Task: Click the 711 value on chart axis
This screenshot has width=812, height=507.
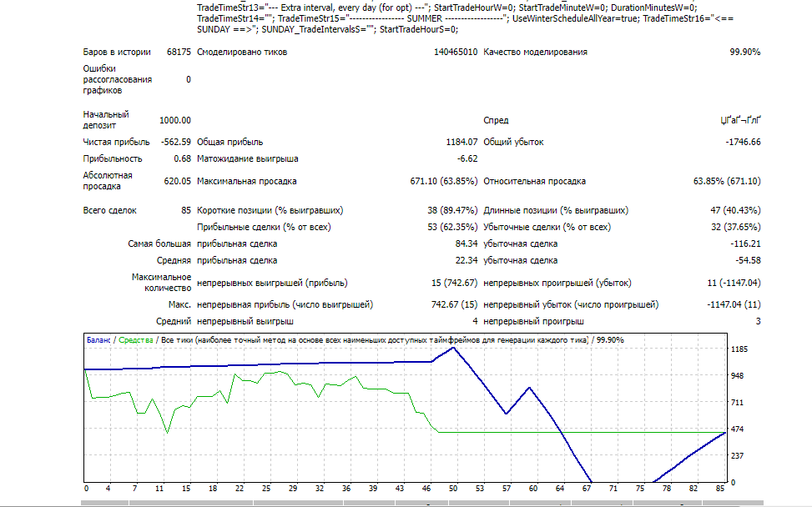Action: pyautogui.click(x=737, y=403)
